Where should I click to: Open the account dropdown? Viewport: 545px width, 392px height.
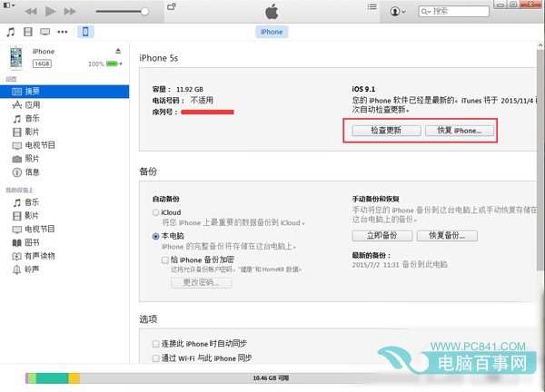[398, 12]
